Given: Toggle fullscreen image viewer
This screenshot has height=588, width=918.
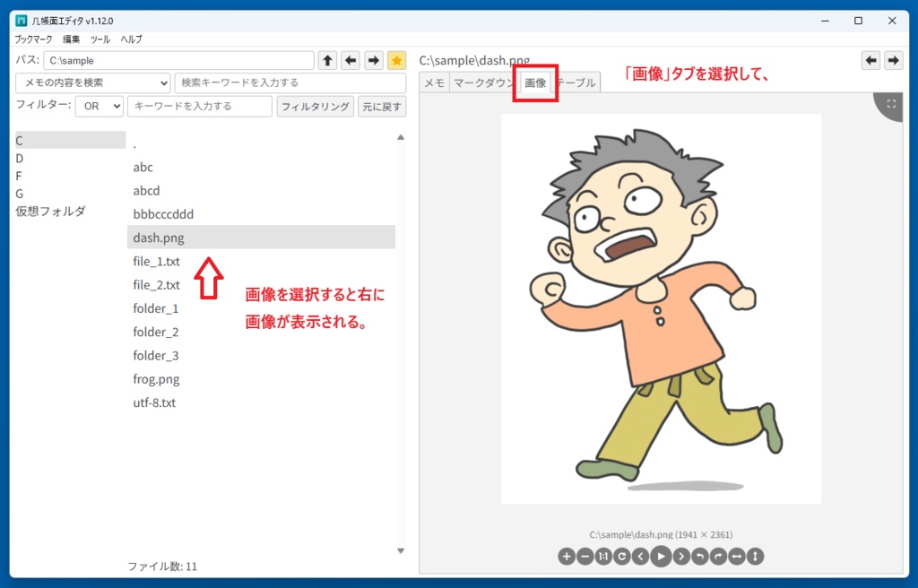Looking at the screenshot, I should [x=891, y=104].
